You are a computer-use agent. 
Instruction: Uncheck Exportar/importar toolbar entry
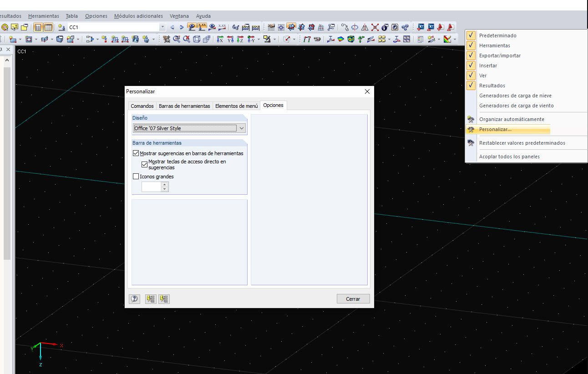click(471, 56)
